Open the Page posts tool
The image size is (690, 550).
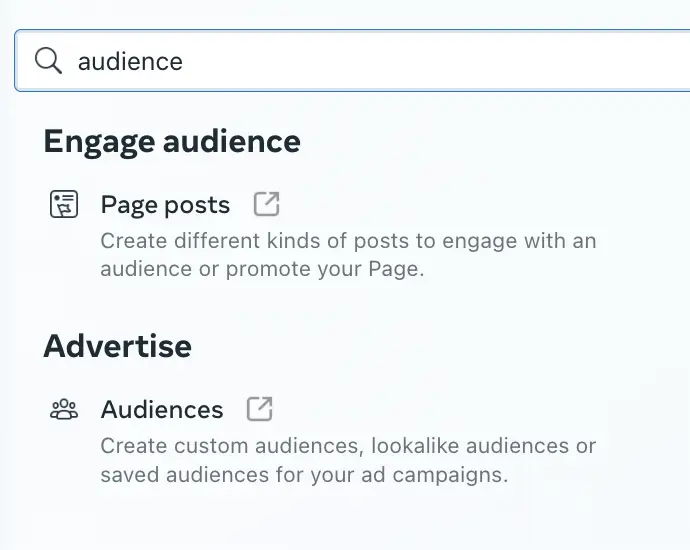tap(165, 205)
